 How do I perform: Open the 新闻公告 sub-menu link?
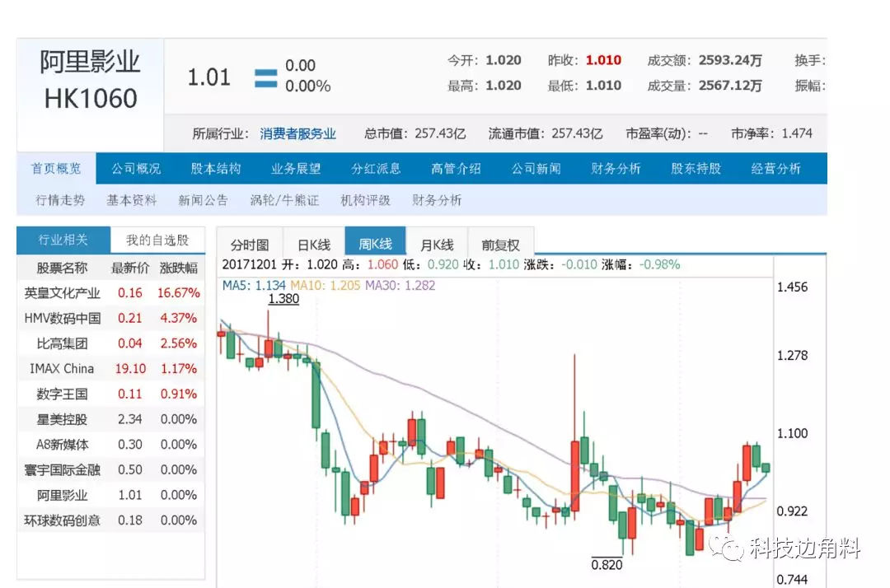coord(204,200)
